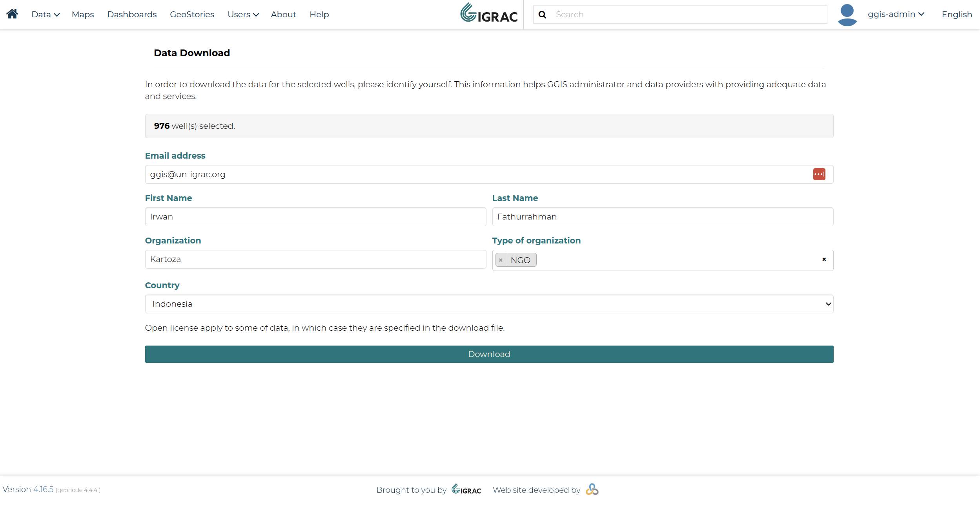This screenshot has width=980, height=505.
Task: Click the Download button
Action: click(x=489, y=354)
